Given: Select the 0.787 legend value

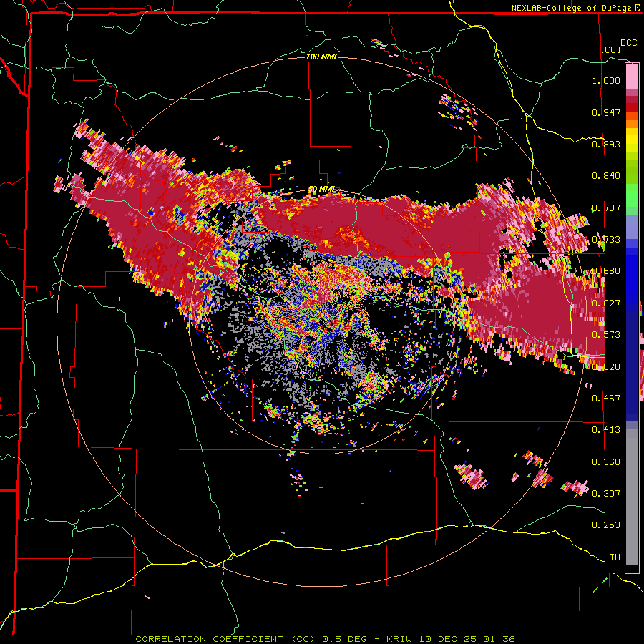Looking at the screenshot, I should coord(606,208).
